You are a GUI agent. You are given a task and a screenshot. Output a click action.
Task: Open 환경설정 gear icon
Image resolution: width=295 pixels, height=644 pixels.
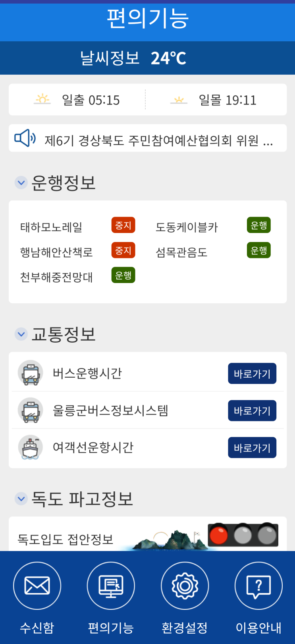[185, 586]
